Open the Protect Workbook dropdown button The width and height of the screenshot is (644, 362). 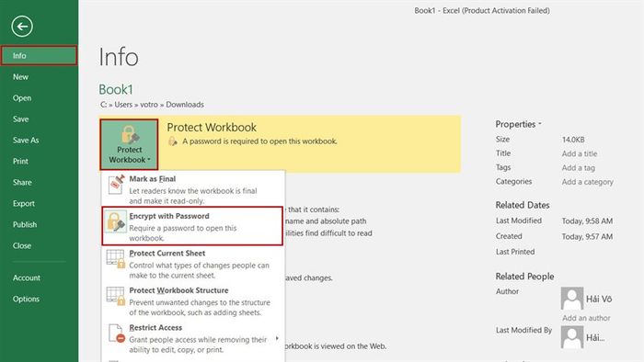(129, 144)
